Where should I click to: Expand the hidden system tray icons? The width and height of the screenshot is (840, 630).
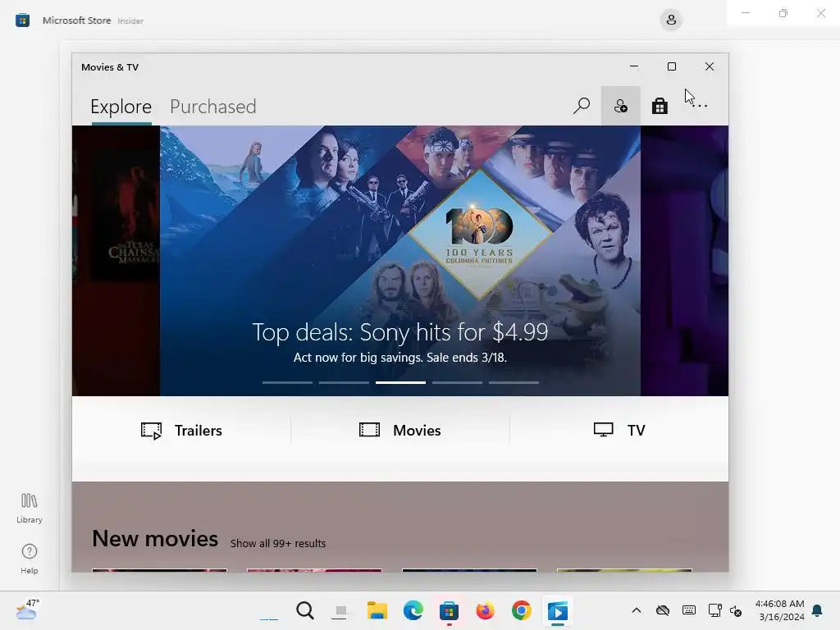[x=636, y=610]
